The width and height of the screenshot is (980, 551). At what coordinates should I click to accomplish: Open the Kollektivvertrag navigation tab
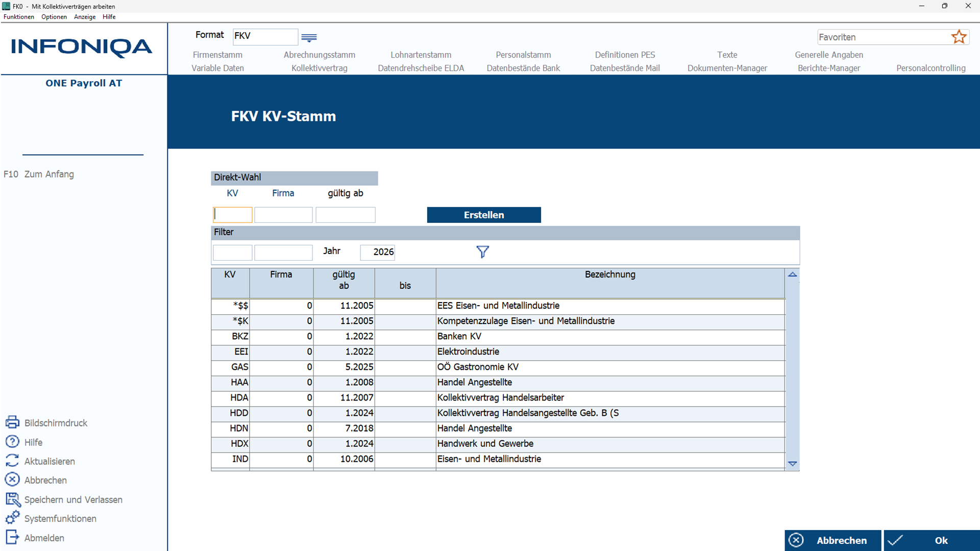[319, 68]
